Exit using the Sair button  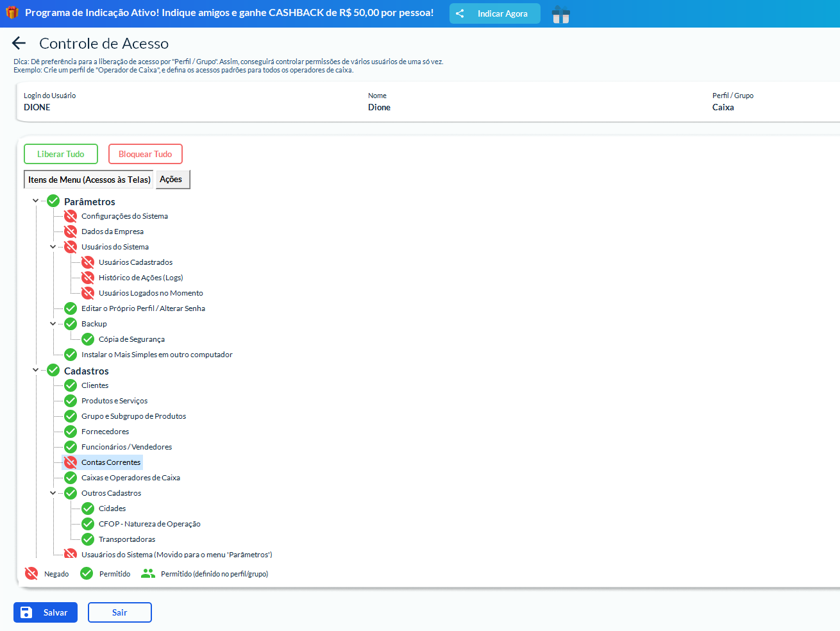point(120,612)
